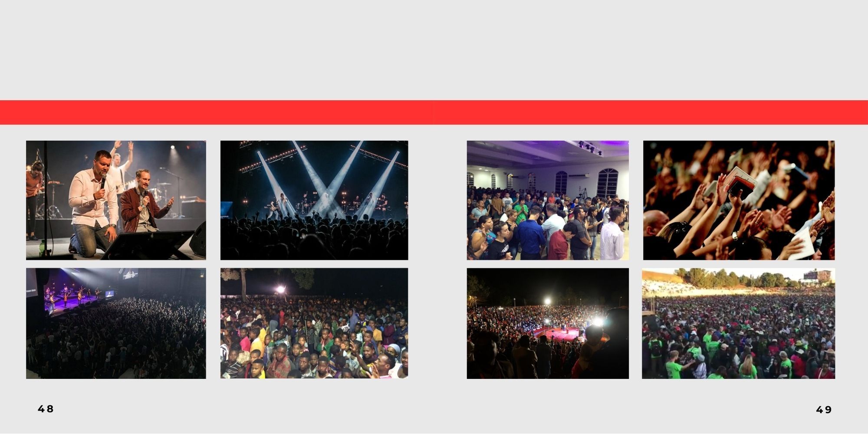Click the blank gray header above page 49
Screen dimensions: 868x434
coord(651,50)
